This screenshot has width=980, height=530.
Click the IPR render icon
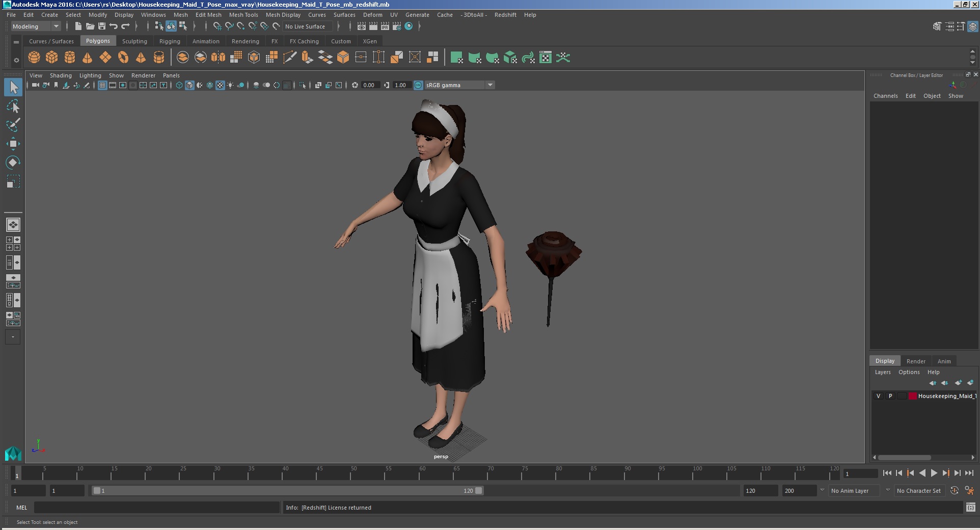coord(385,26)
